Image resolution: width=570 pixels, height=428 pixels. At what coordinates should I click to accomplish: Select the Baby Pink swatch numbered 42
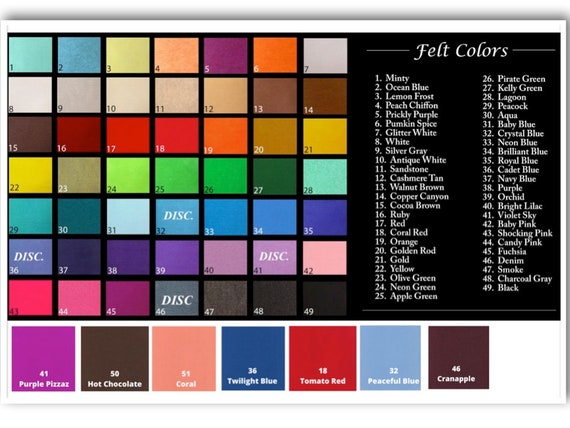click(325, 258)
